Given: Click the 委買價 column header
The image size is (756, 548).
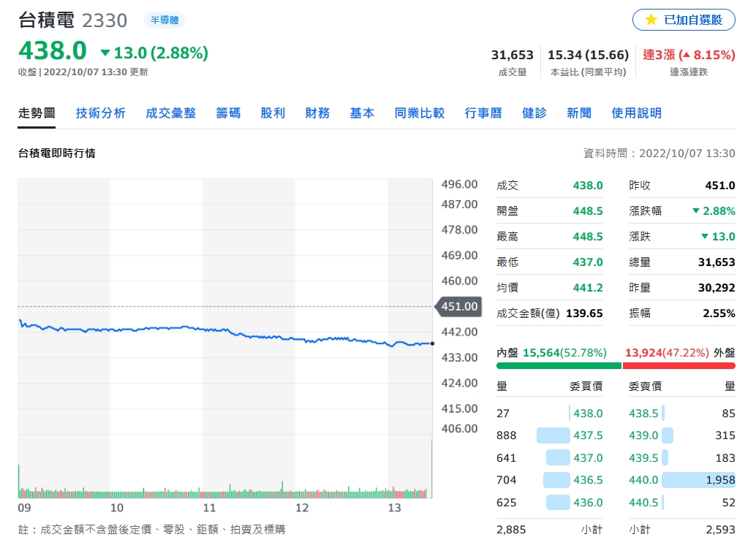Looking at the screenshot, I should pyautogui.click(x=586, y=387).
